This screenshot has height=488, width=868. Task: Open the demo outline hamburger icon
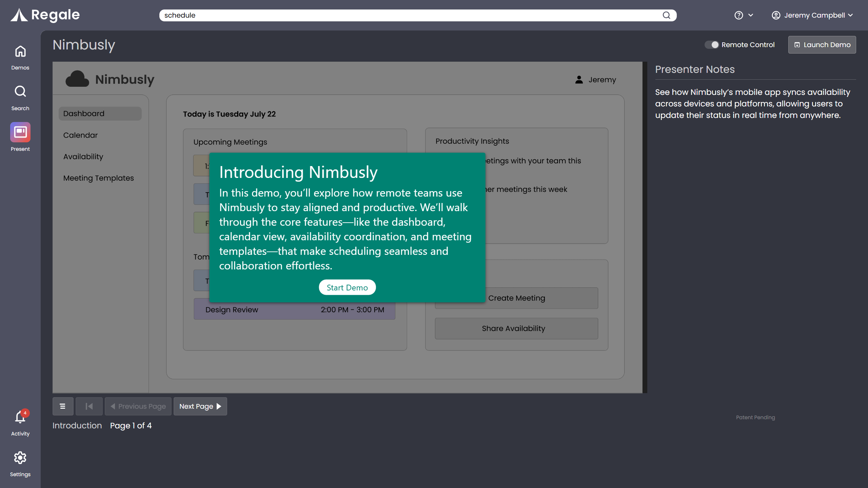pyautogui.click(x=63, y=406)
